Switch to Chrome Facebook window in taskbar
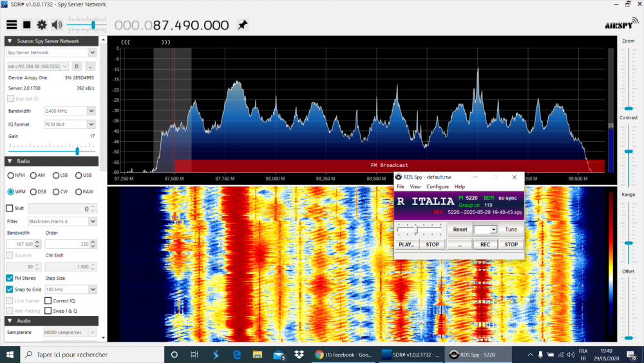 343,355
